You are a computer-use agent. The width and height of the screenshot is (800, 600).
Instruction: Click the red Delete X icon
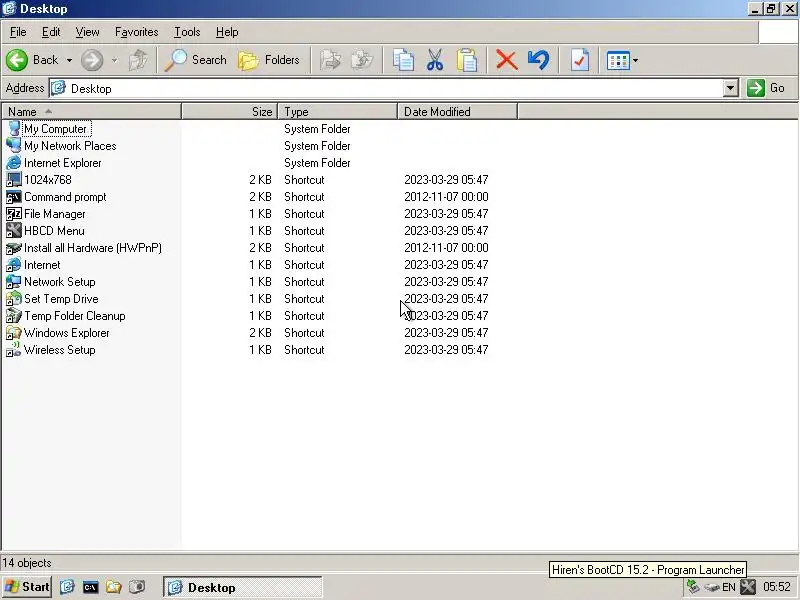pyautogui.click(x=507, y=60)
